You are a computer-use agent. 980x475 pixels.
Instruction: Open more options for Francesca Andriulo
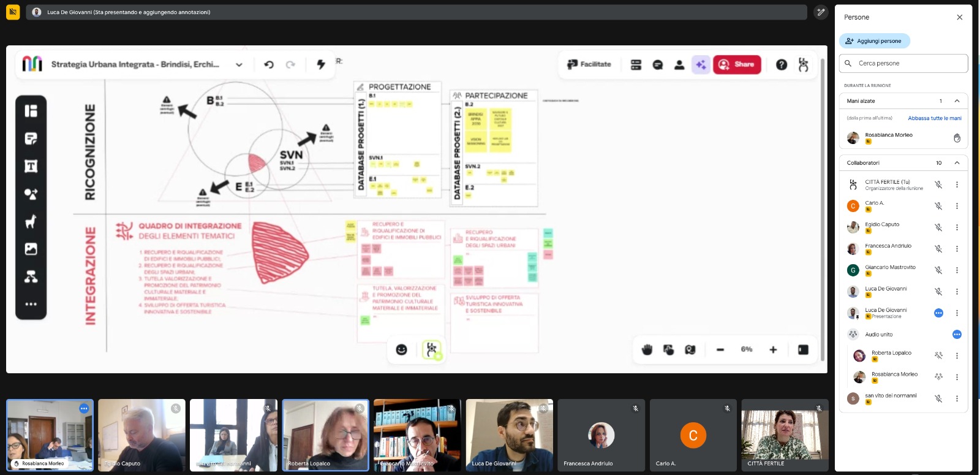(957, 249)
